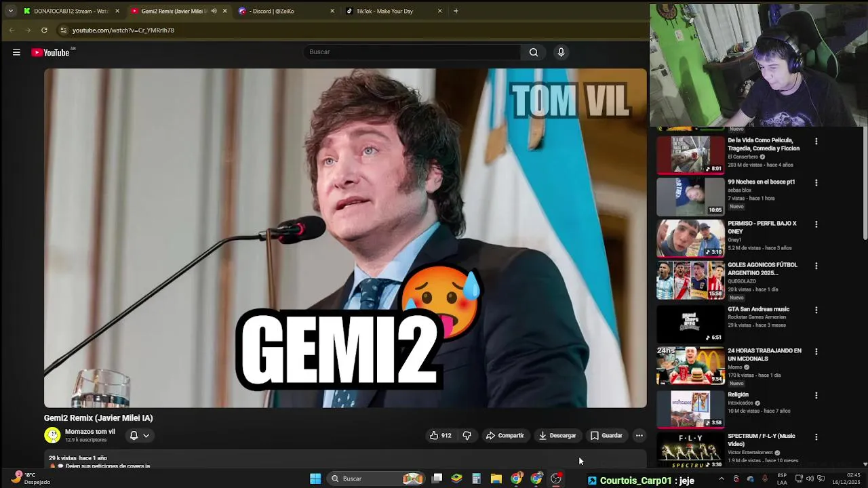Go to the YouTube home logo
This screenshot has width=868, height=488.
coord(51,52)
